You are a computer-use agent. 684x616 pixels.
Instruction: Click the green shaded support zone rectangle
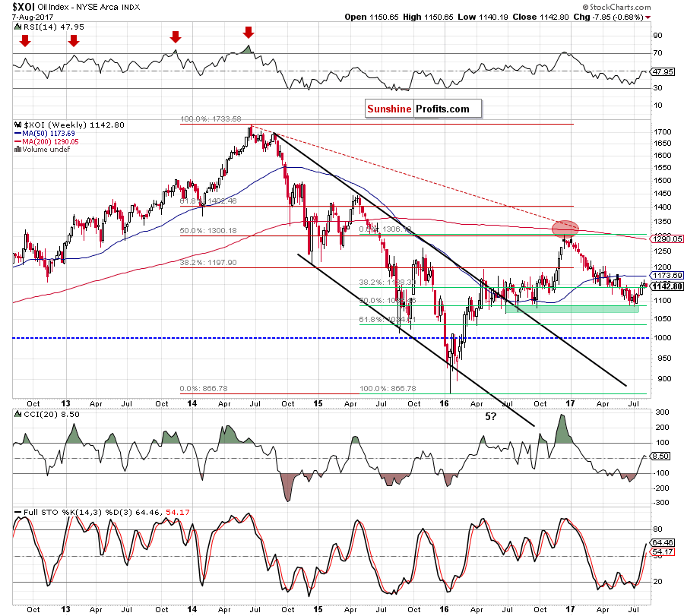click(572, 309)
